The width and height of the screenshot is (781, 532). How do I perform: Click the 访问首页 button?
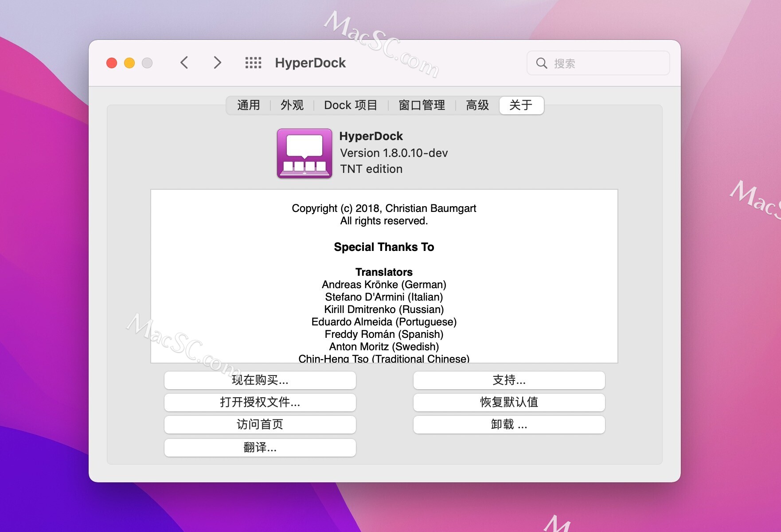tap(260, 425)
